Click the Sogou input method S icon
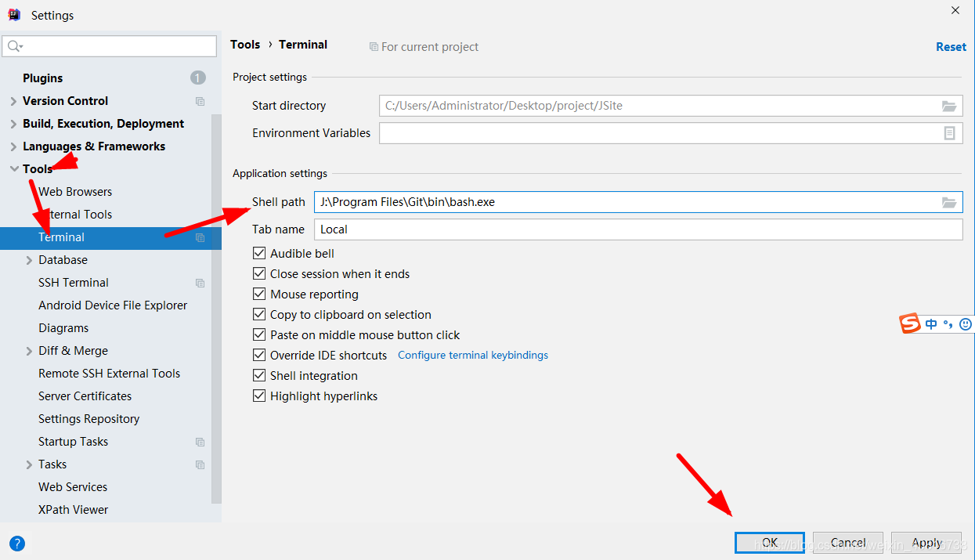The width and height of the screenshot is (975, 560). coord(910,323)
